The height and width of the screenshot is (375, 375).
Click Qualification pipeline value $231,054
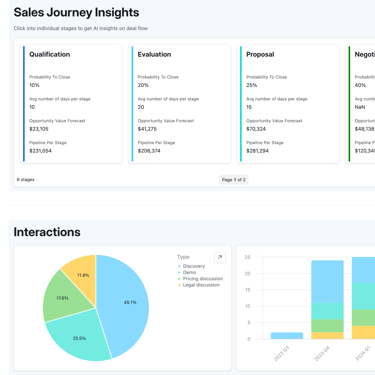click(40, 151)
